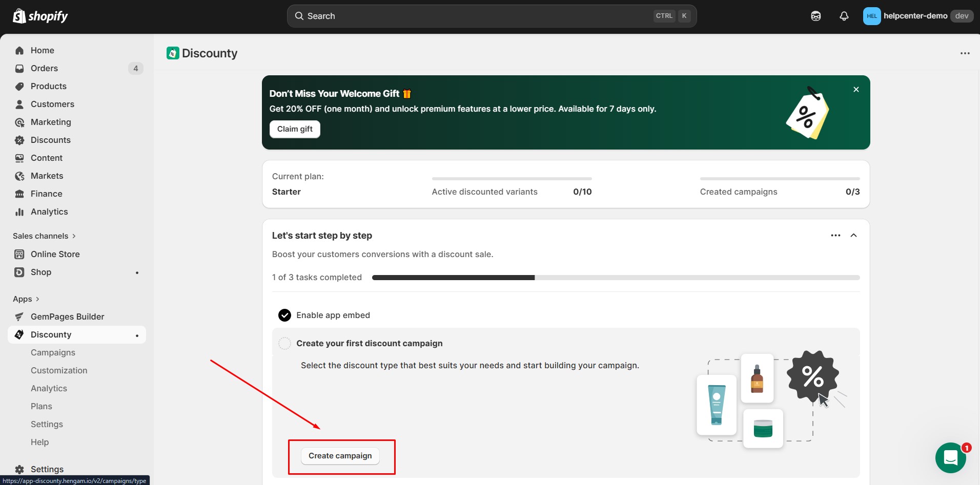Click the 'Enable app embed' step text
The height and width of the screenshot is (485, 980).
pyautogui.click(x=333, y=315)
